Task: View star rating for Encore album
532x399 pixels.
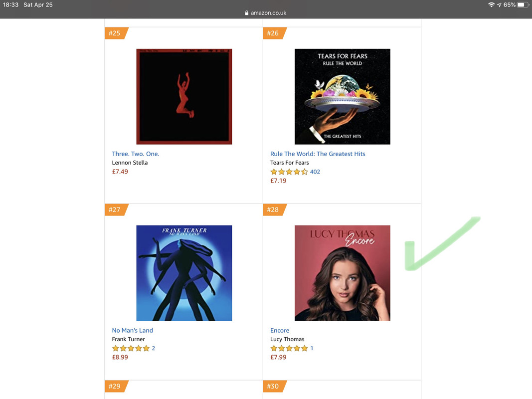Action: (289, 348)
